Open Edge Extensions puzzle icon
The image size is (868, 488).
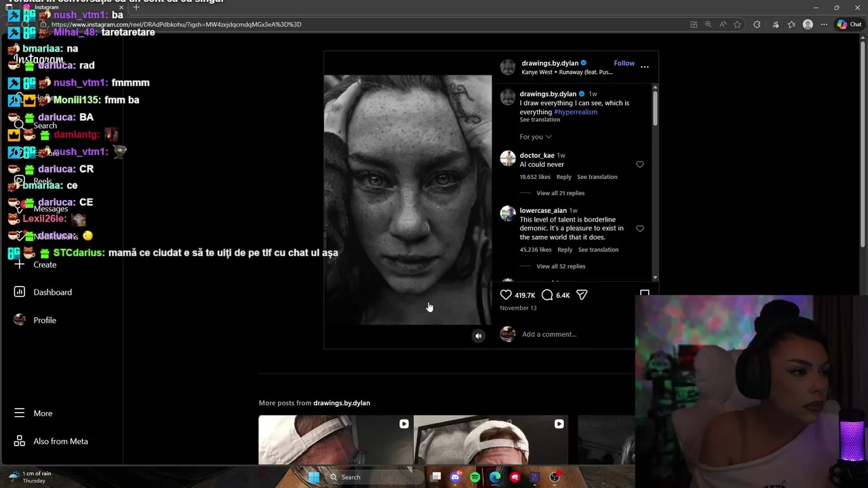click(x=757, y=24)
